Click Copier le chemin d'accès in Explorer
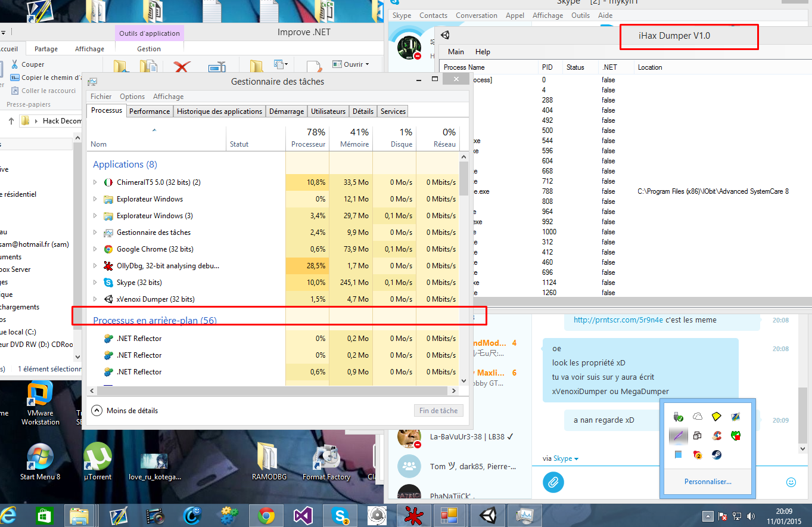812x527 pixels. 46,77
